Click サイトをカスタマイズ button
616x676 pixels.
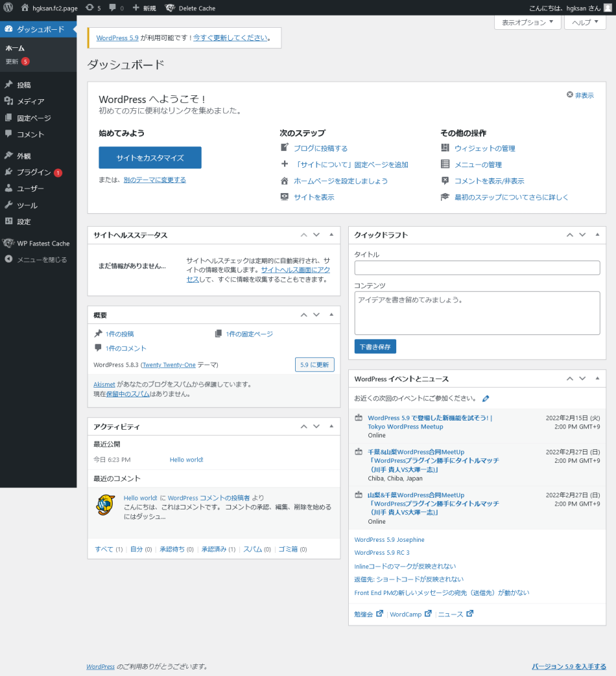tap(150, 157)
